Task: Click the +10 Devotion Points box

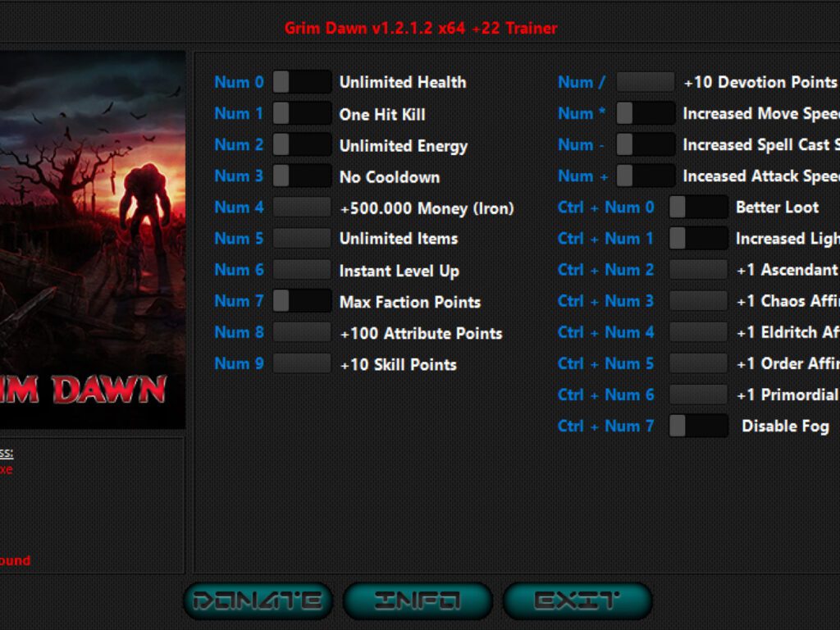Action: [646, 83]
